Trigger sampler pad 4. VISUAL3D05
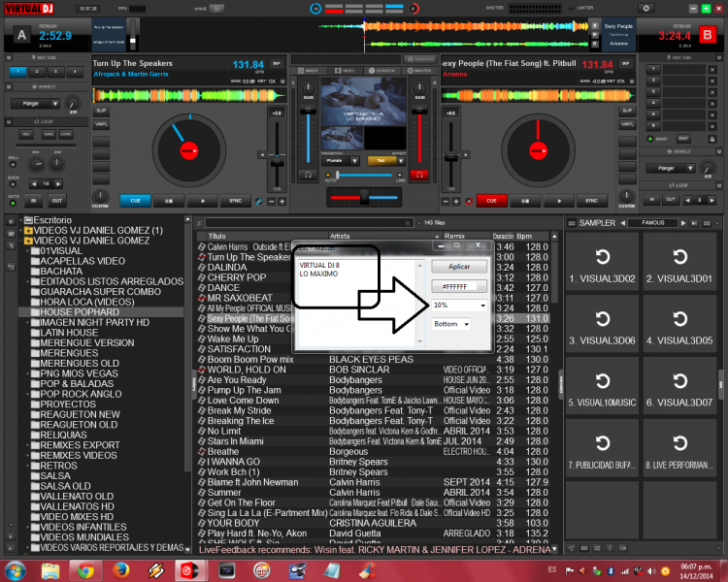This screenshot has height=582, width=728. tap(679, 324)
